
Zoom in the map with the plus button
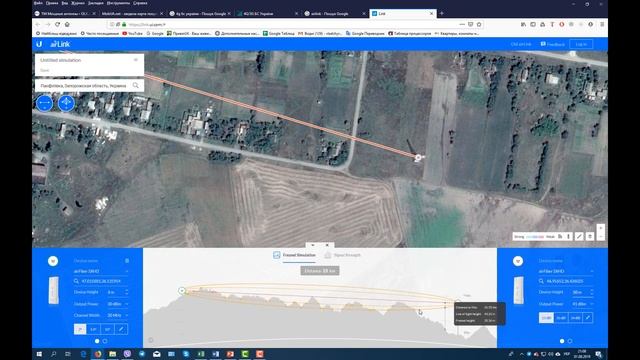point(600,228)
